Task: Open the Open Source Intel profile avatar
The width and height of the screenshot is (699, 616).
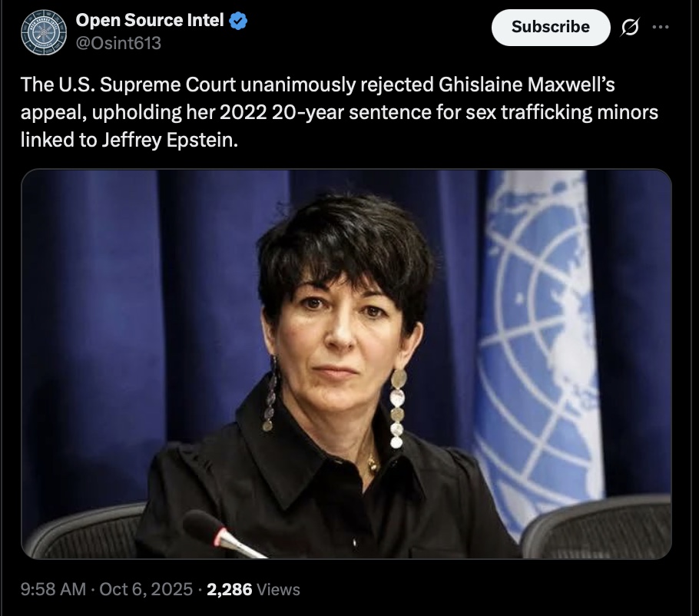Action: click(44, 33)
